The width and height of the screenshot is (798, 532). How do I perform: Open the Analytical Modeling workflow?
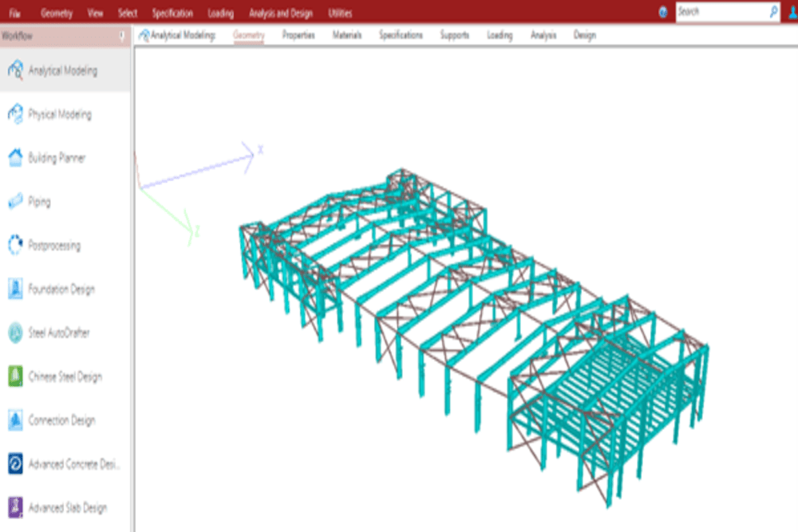62,71
